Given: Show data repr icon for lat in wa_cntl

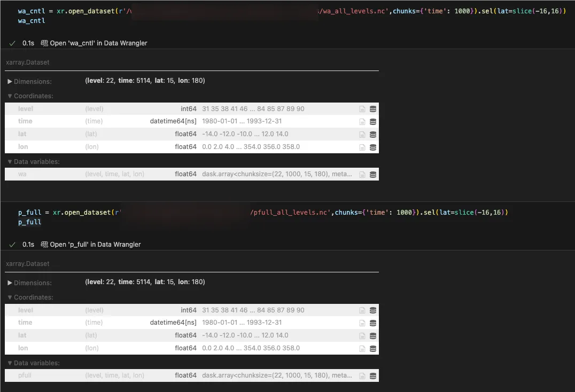Looking at the screenshot, I should click(x=373, y=135).
